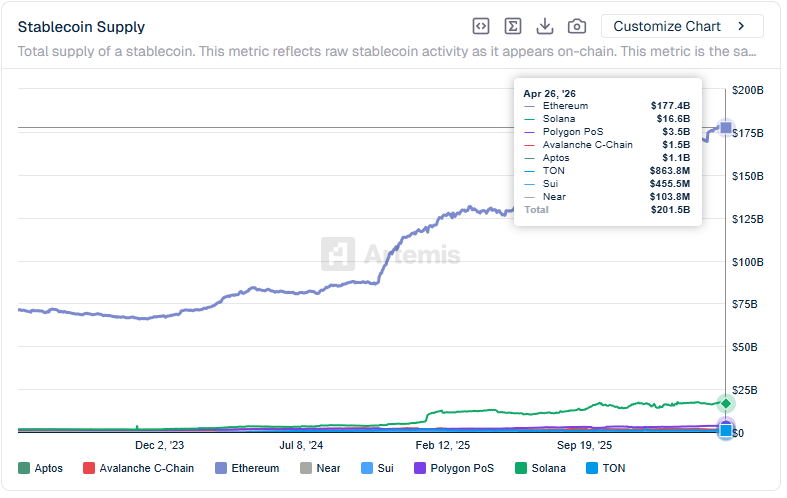This screenshot has height=498, width=787.
Task: Click the Aptos green color swatch
Action: tap(24, 468)
